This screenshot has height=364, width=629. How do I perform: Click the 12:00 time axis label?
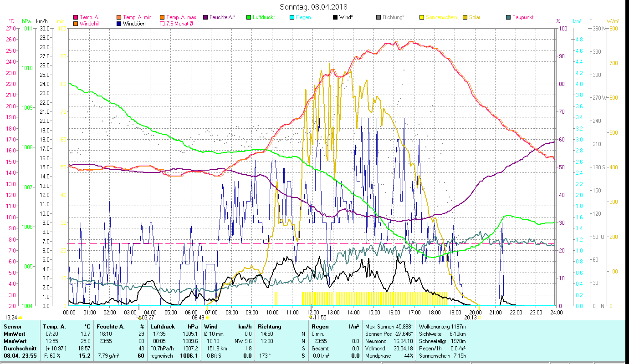tap(312, 312)
